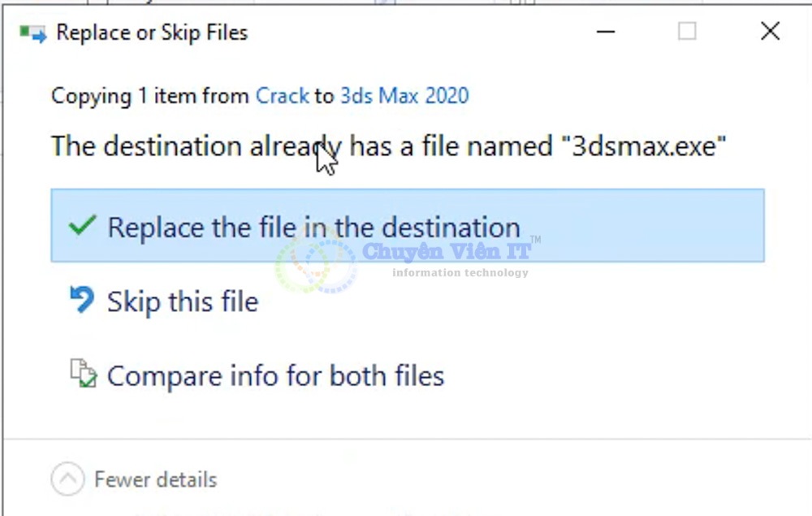The width and height of the screenshot is (812, 516).
Task: Choose Replace the file in the destination
Action: [x=313, y=228]
